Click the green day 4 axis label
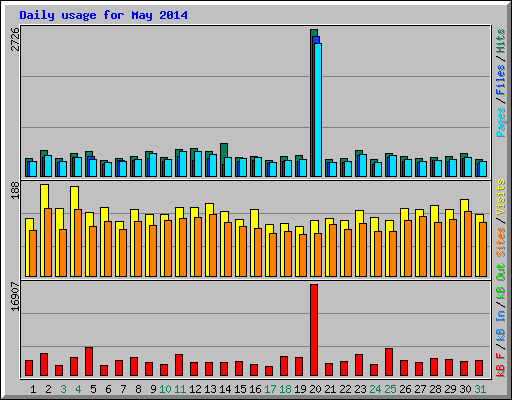The height and width of the screenshot is (400, 512). tap(78, 389)
